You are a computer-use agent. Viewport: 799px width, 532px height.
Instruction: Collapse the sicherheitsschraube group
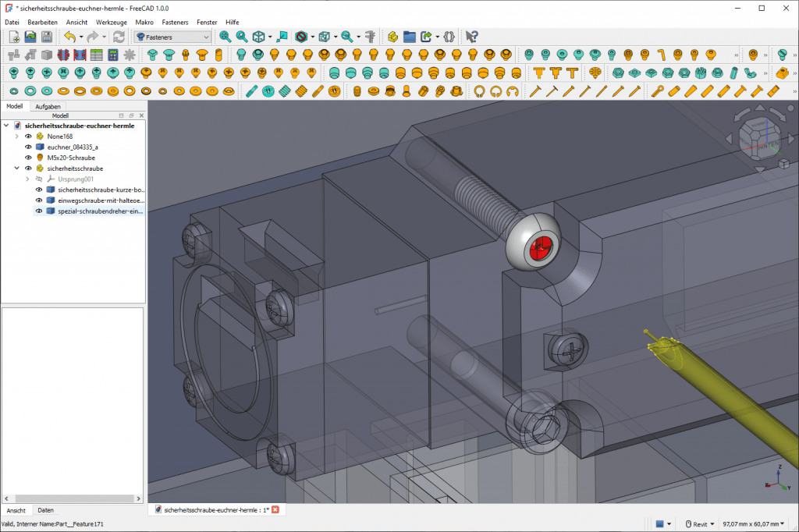tap(16, 168)
